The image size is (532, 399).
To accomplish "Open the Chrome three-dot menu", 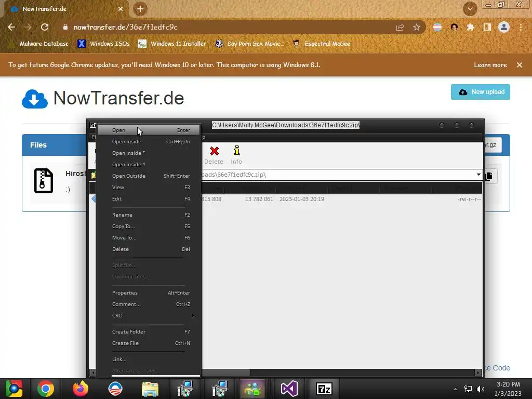I will click(521, 27).
